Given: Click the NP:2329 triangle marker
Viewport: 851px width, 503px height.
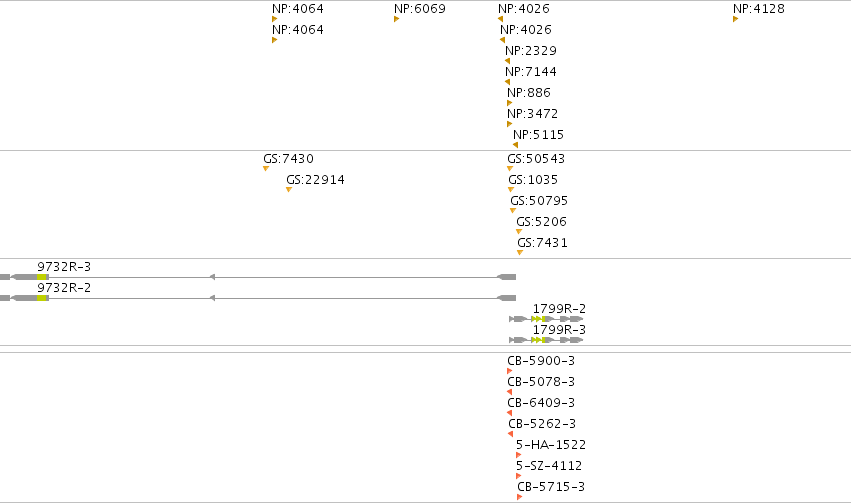Looking at the screenshot, I should coord(507,61).
